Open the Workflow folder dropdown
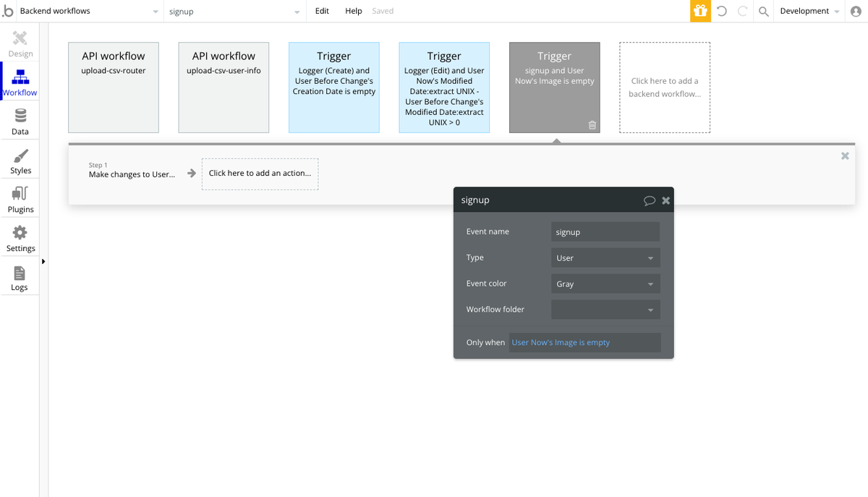 pyautogui.click(x=605, y=310)
